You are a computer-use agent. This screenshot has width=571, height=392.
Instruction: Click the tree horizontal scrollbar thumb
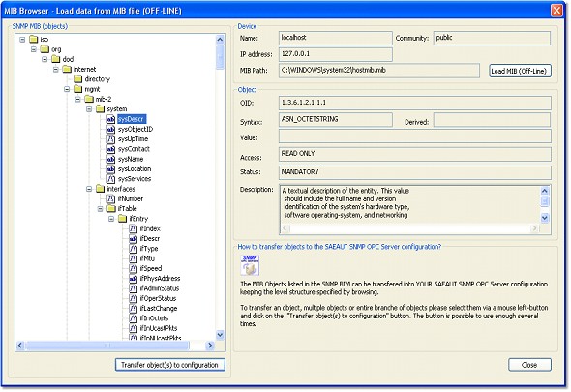pos(107,346)
